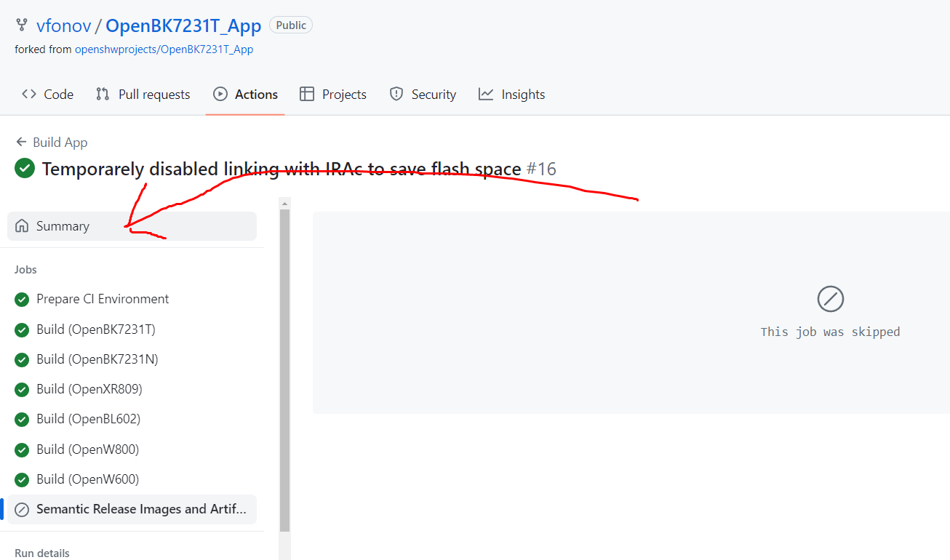Click the Security shield icon
The image size is (950, 560).
click(x=396, y=95)
